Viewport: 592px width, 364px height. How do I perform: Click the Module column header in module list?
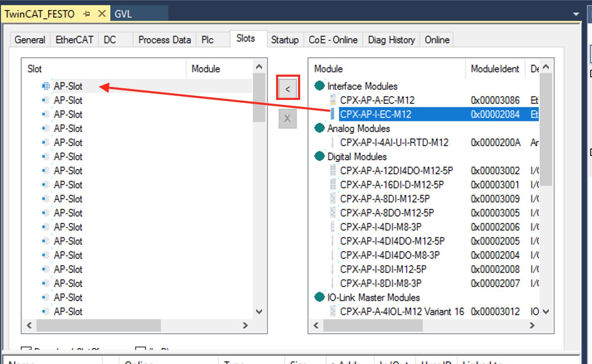tap(387, 69)
